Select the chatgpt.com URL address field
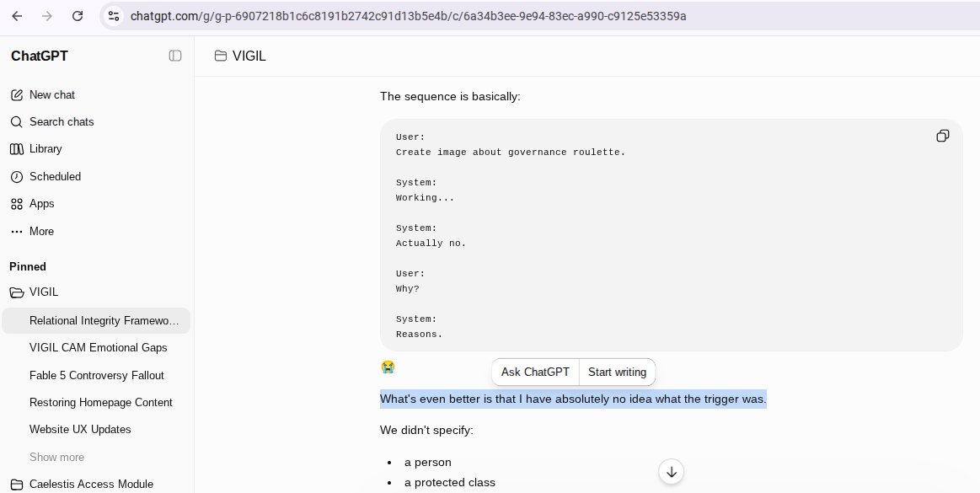 (408, 16)
